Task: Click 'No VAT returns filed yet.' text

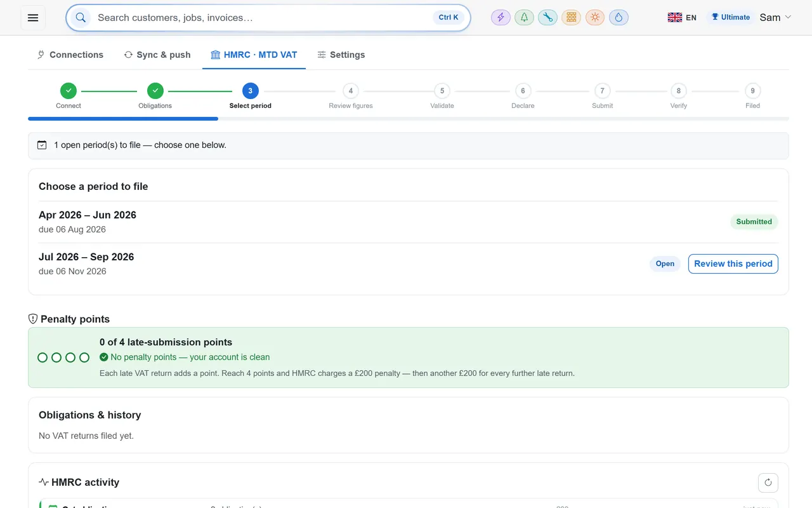Action: click(86, 436)
